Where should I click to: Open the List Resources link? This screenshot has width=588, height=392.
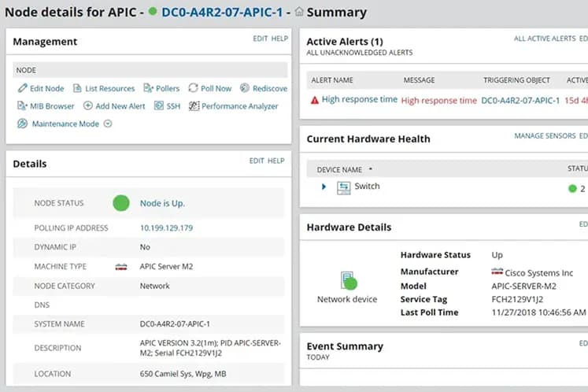(110, 88)
